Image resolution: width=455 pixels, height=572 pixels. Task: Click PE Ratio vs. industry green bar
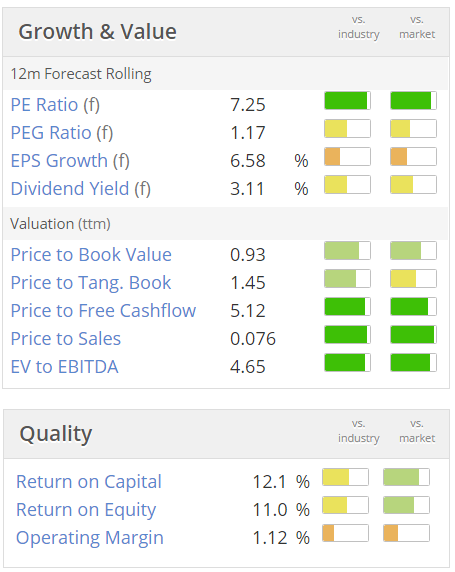coord(347,101)
